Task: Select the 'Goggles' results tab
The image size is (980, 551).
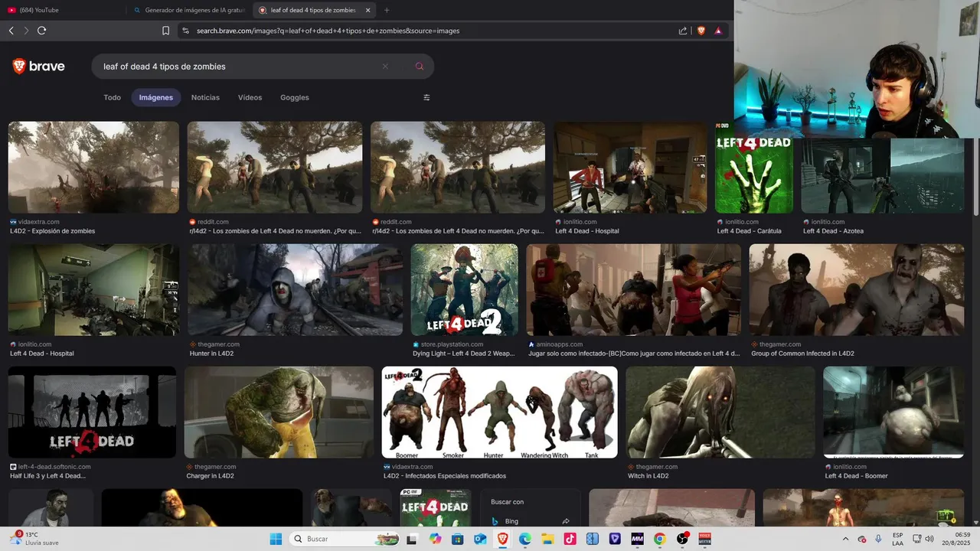Action: pyautogui.click(x=295, y=97)
